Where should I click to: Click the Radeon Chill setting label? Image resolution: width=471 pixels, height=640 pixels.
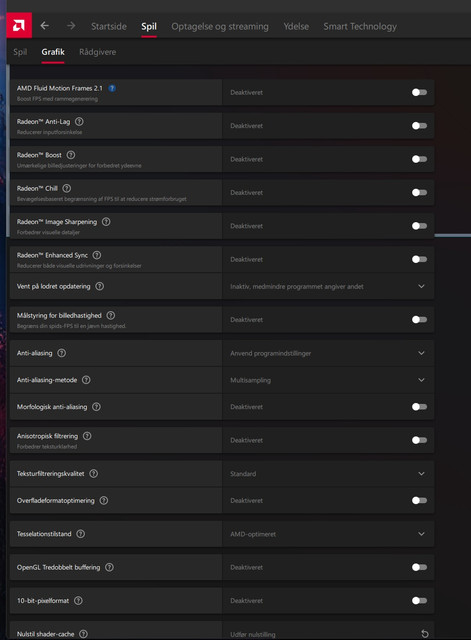coord(37,188)
